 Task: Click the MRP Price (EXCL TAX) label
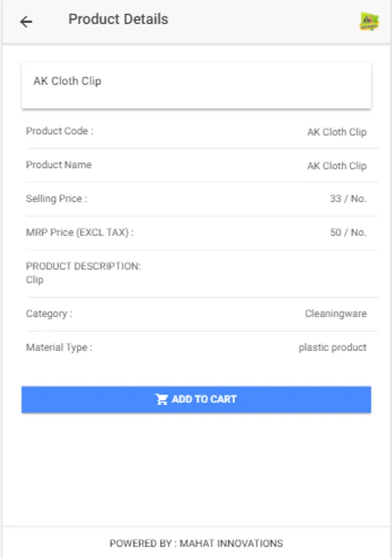coord(80,232)
